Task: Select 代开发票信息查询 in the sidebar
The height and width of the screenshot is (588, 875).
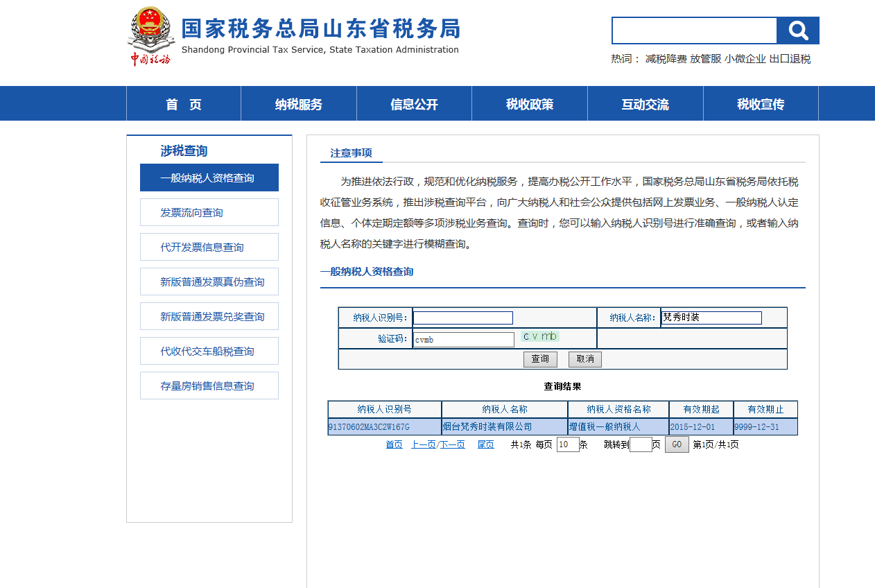Action: point(209,247)
